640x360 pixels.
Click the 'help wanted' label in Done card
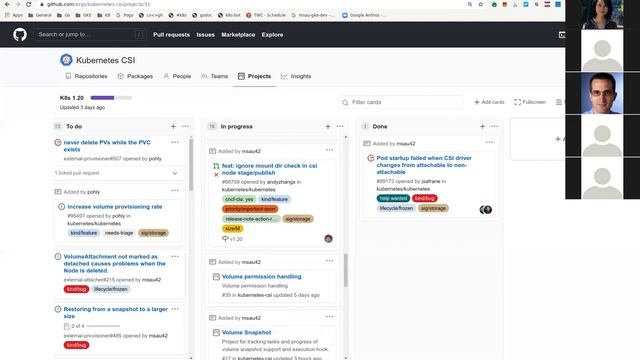tap(393, 198)
